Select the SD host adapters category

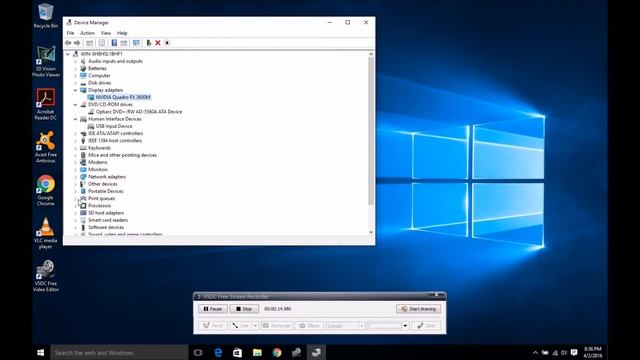coord(106,213)
